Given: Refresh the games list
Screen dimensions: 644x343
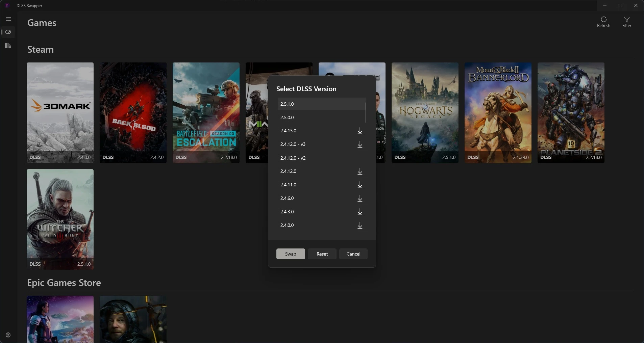Looking at the screenshot, I should tap(603, 22).
